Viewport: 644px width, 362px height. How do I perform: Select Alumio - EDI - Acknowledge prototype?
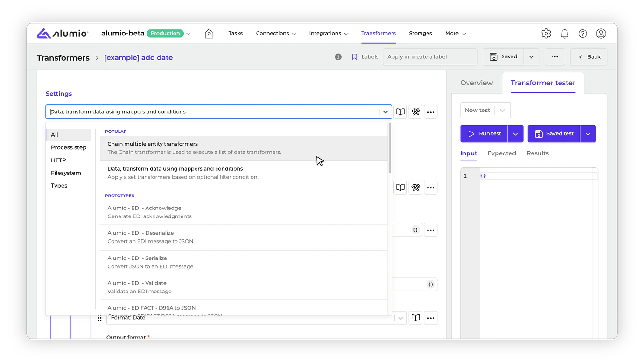pos(244,212)
